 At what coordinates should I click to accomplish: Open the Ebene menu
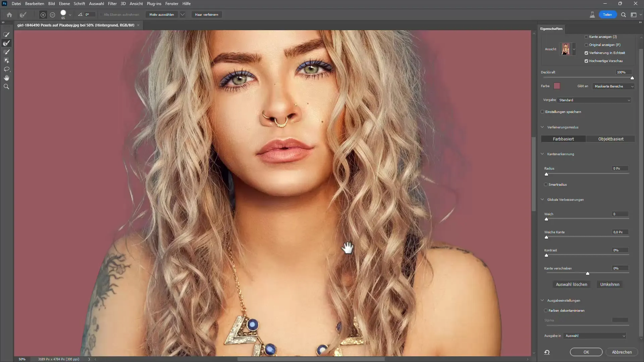point(64,4)
